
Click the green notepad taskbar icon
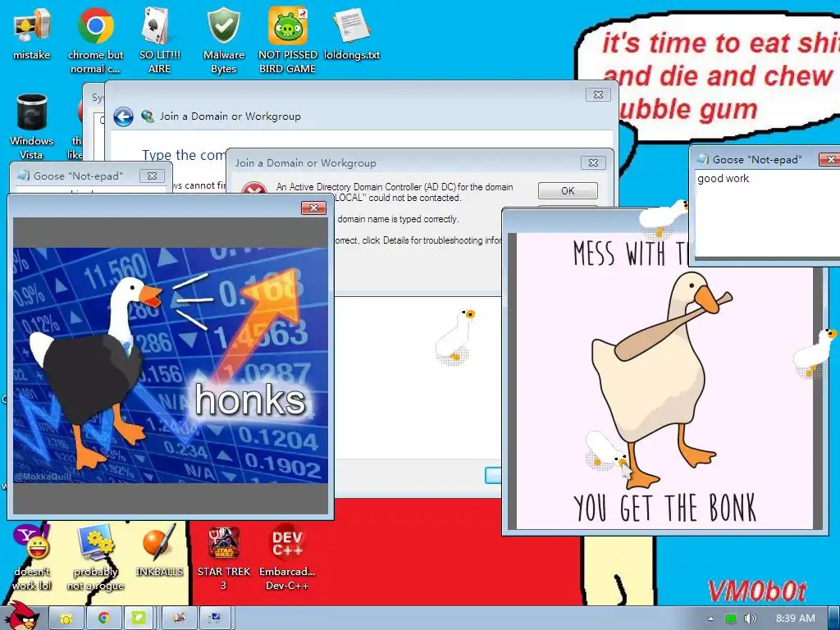click(x=139, y=619)
